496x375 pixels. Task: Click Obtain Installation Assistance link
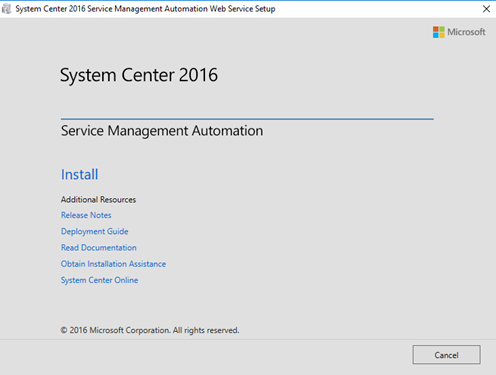113,264
